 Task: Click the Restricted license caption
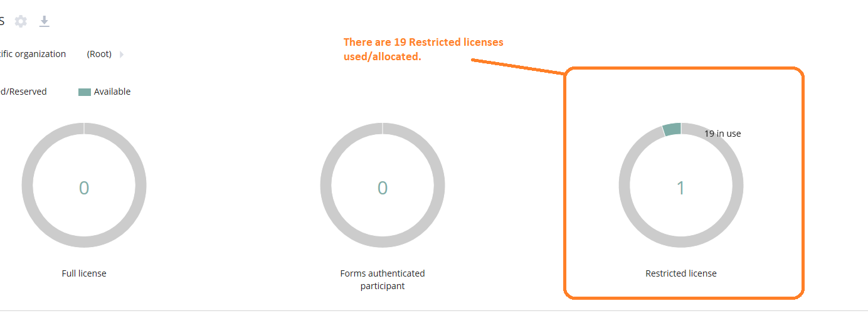tap(681, 273)
